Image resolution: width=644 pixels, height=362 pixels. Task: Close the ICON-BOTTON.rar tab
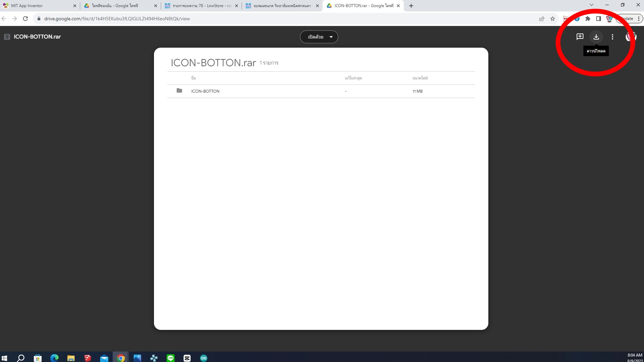point(398,6)
